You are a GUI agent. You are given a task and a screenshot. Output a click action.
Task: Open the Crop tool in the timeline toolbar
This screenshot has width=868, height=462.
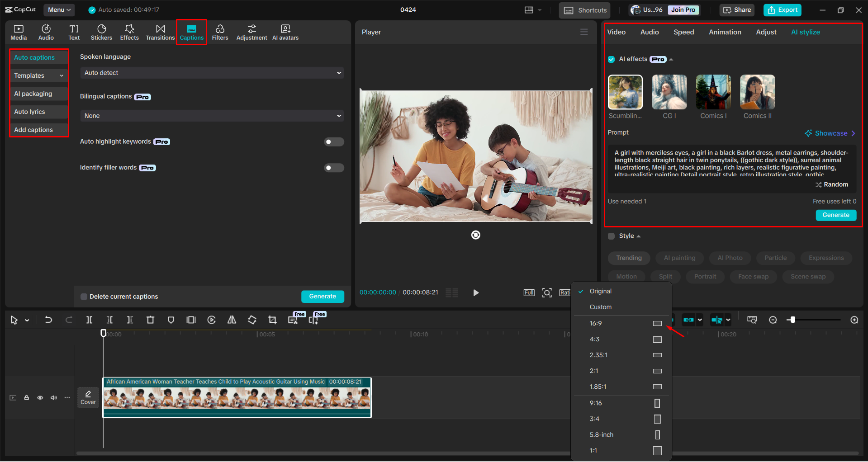point(272,320)
